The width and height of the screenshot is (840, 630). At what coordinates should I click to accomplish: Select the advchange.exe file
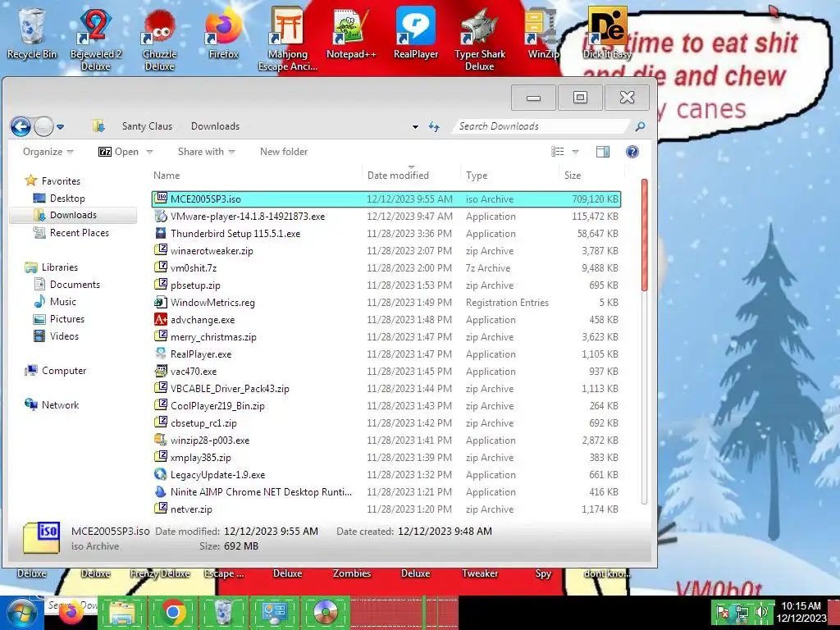[x=386, y=320]
